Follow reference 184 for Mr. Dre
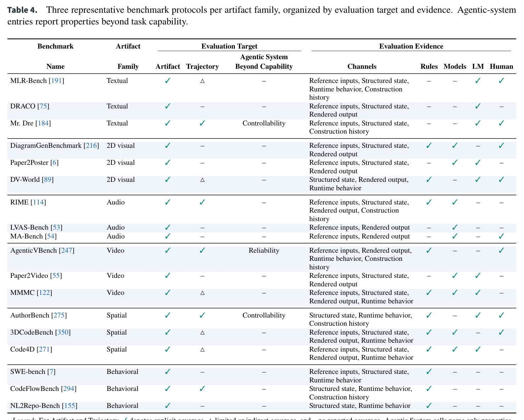The width and height of the screenshot is (524, 420). (x=43, y=123)
